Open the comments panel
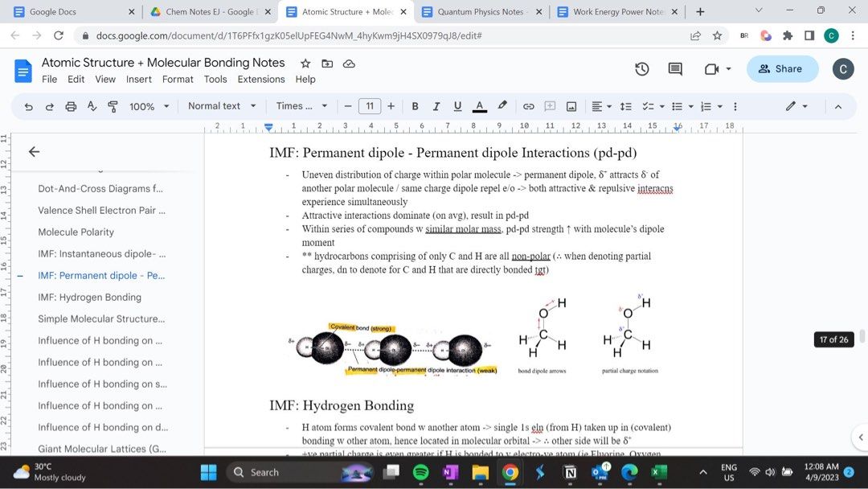 point(676,70)
